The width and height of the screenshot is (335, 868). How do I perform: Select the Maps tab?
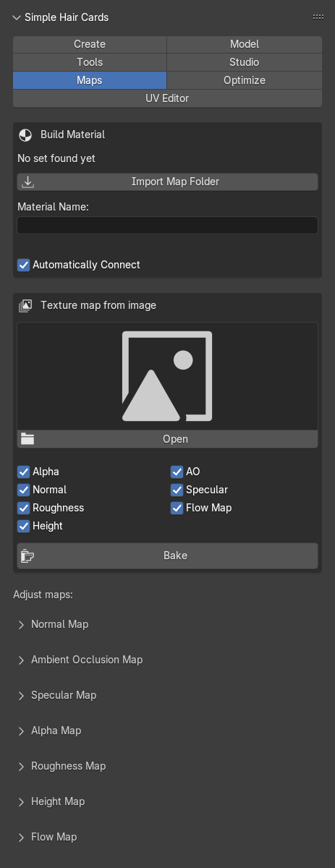(90, 80)
